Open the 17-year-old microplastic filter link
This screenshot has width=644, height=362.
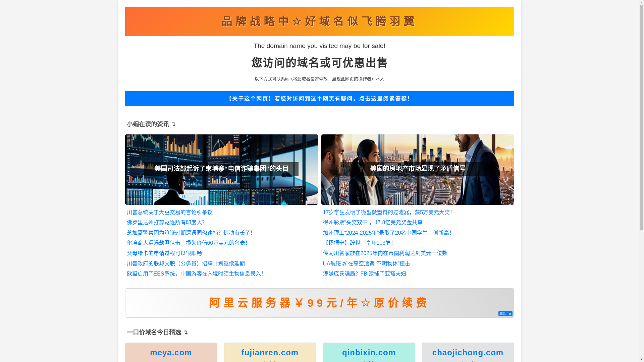[x=387, y=212]
